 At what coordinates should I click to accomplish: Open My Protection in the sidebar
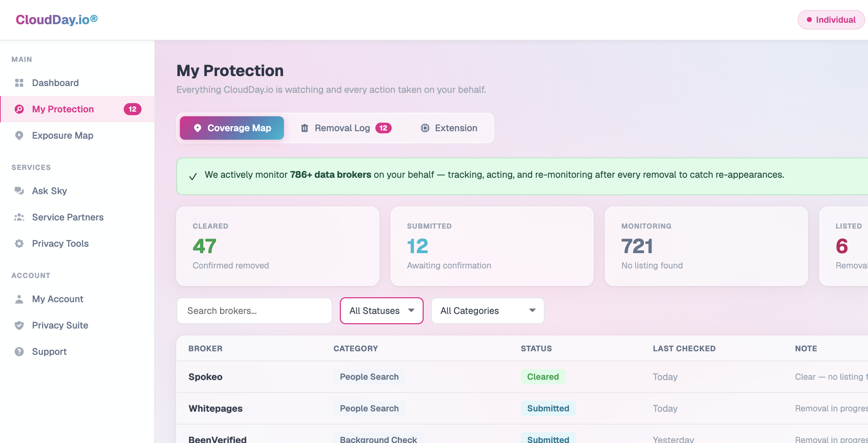pyautogui.click(x=77, y=109)
